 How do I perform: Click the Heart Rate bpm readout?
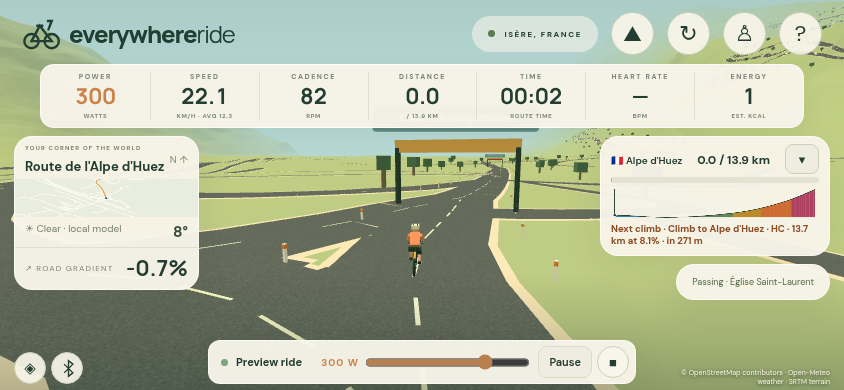tap(639, 96)
